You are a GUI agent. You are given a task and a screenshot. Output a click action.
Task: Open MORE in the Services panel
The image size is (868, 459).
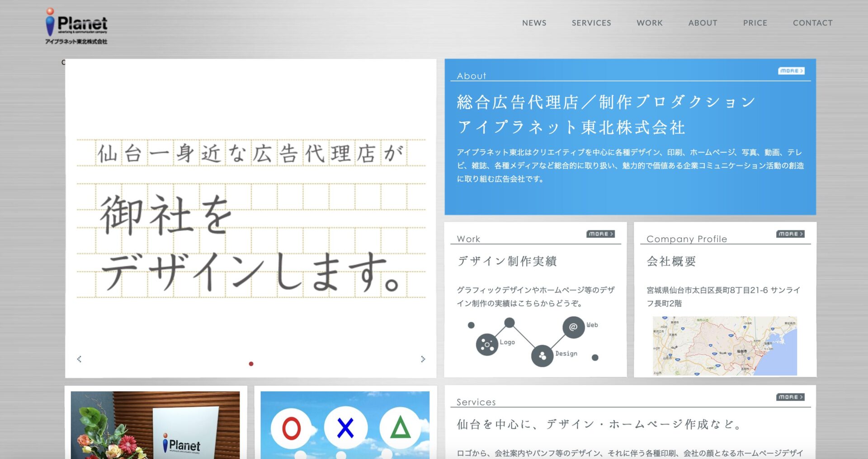(x=790, y=397)
